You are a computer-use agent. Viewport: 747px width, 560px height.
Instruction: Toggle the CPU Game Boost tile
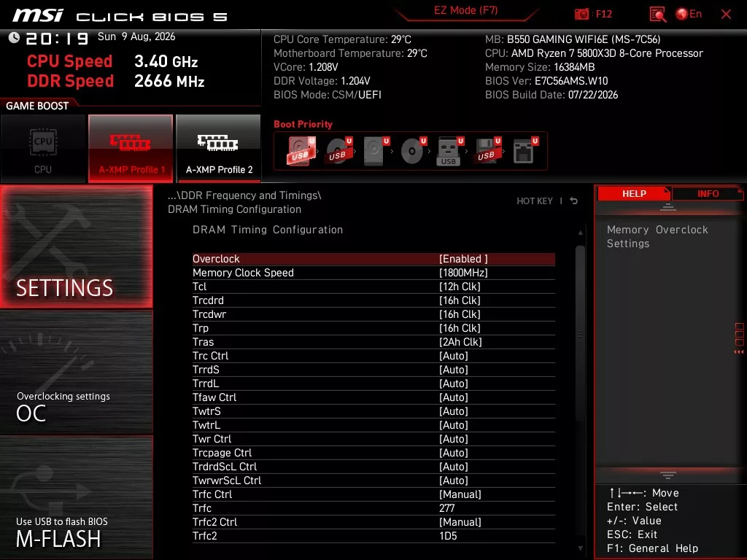tap(43, 149)
